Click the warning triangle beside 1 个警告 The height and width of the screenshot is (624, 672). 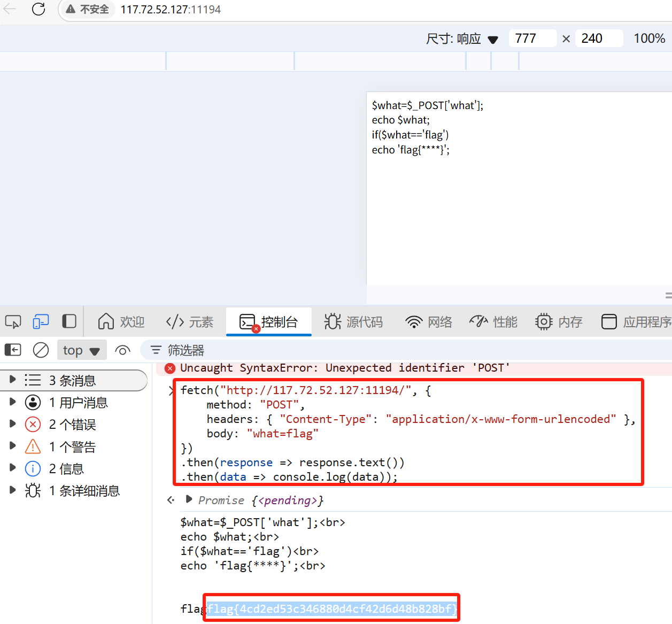pos(32,446)
